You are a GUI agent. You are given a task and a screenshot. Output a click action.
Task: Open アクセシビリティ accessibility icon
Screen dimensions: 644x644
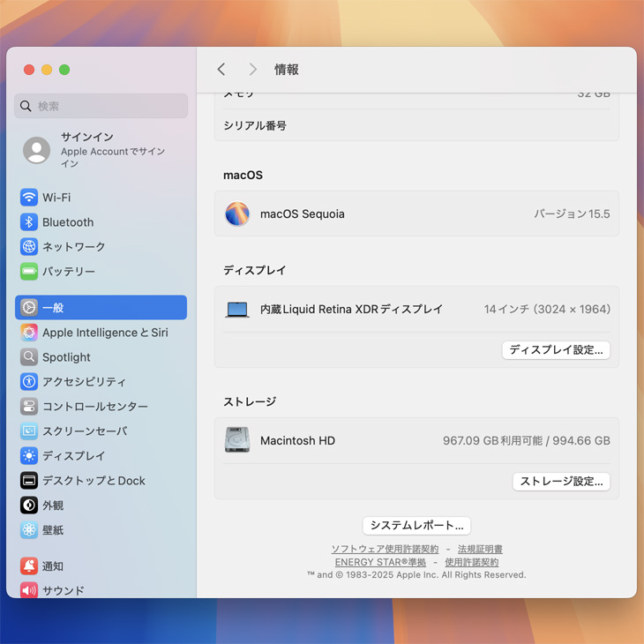29,382
